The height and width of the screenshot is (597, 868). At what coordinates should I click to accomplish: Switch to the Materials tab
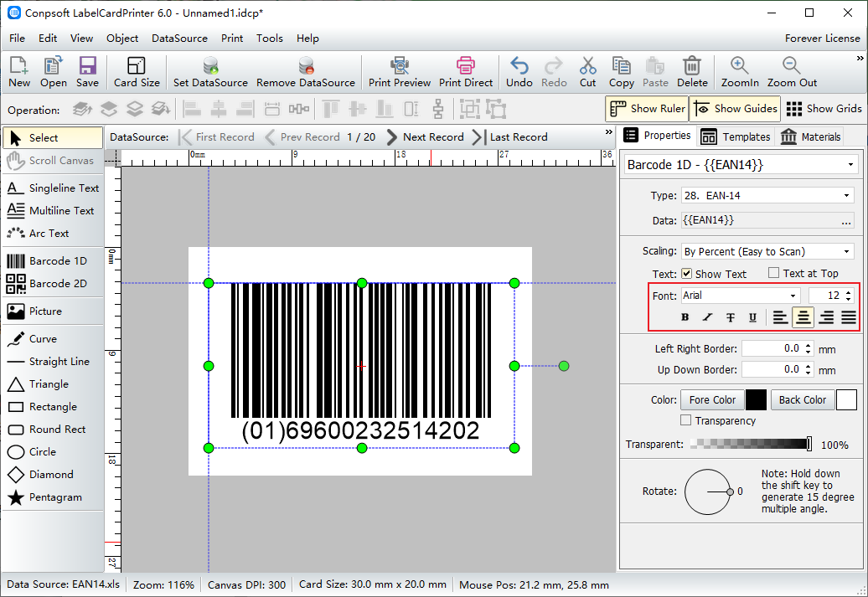(x=810, y=136)
